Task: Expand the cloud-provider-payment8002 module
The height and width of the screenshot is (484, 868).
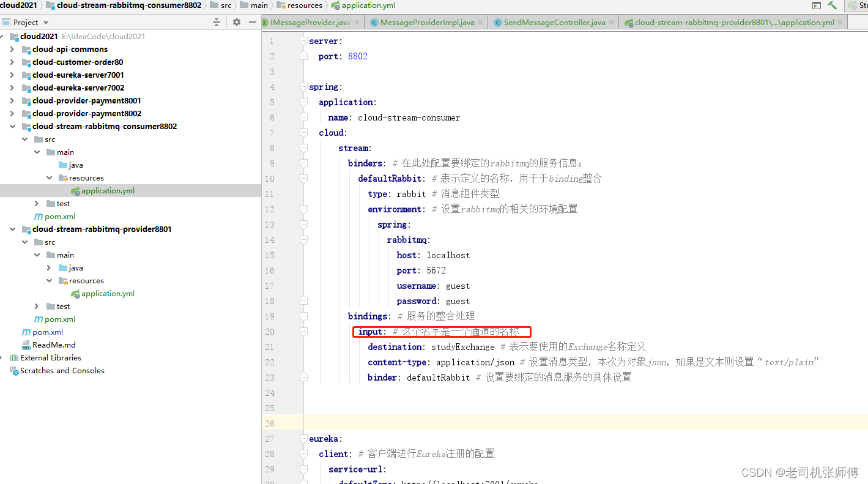Action: point(12,114)
